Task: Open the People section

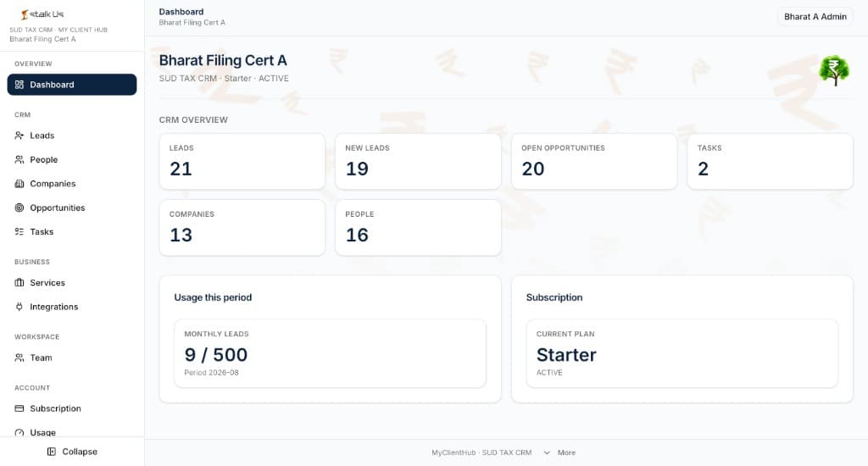Action: point(72,159)
